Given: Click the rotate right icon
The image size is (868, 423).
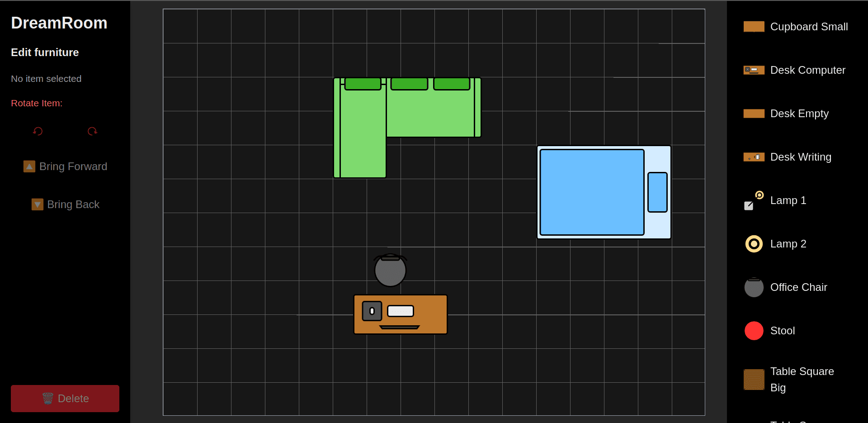Looking at the screenshot, I should click(92, 131).
